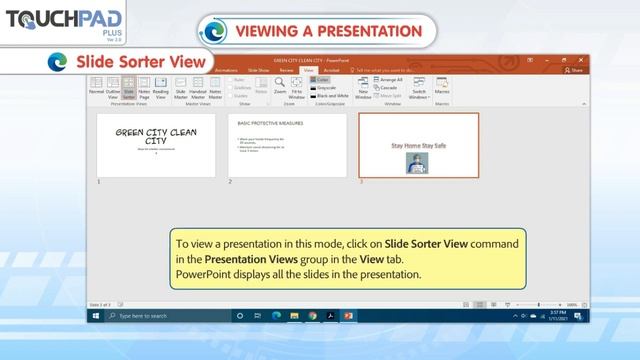Image resolution: width=640 pixels, height=360 pixels.
Task: Switch to Reading View
Action: [x=161, y=87]
